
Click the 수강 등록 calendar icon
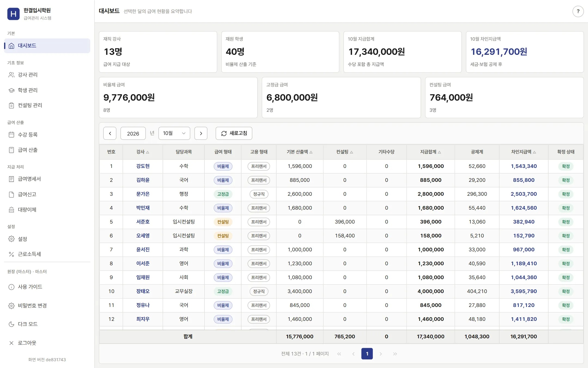click(11, 135)
